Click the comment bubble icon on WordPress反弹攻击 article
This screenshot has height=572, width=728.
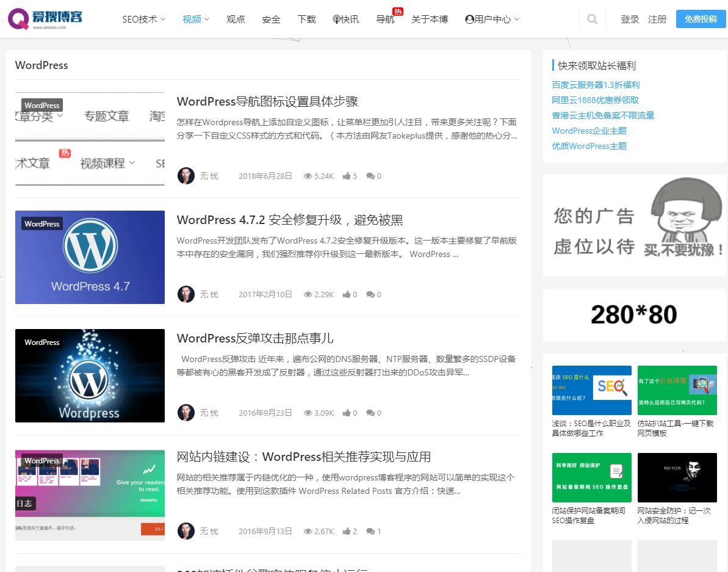[370, 413]
